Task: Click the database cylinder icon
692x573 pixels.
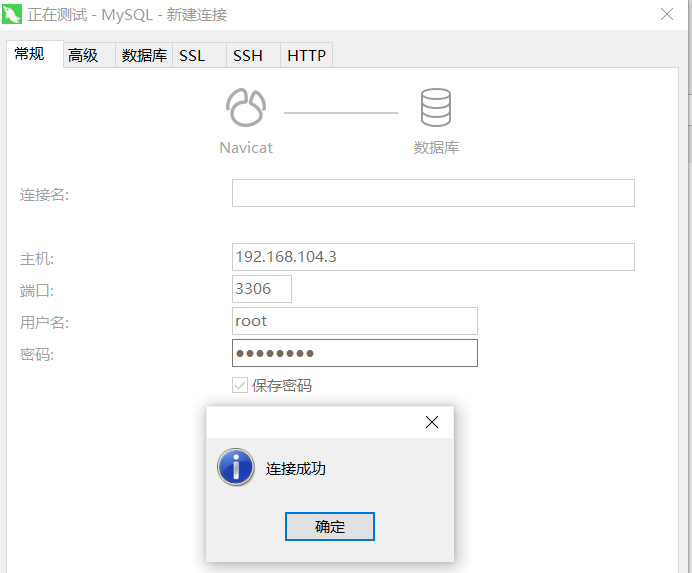Action: click(x=436, y=107)
